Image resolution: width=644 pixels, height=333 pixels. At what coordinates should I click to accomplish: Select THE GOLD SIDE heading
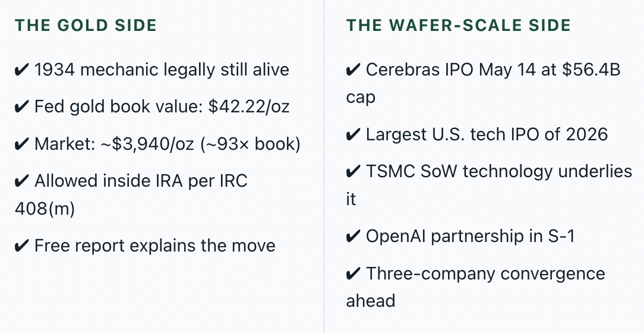point(86,26)
